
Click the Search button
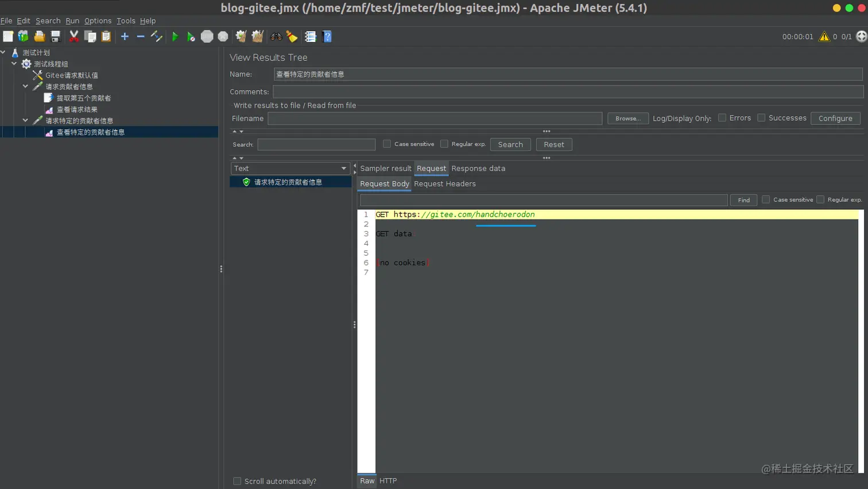[x=510, y=145]
